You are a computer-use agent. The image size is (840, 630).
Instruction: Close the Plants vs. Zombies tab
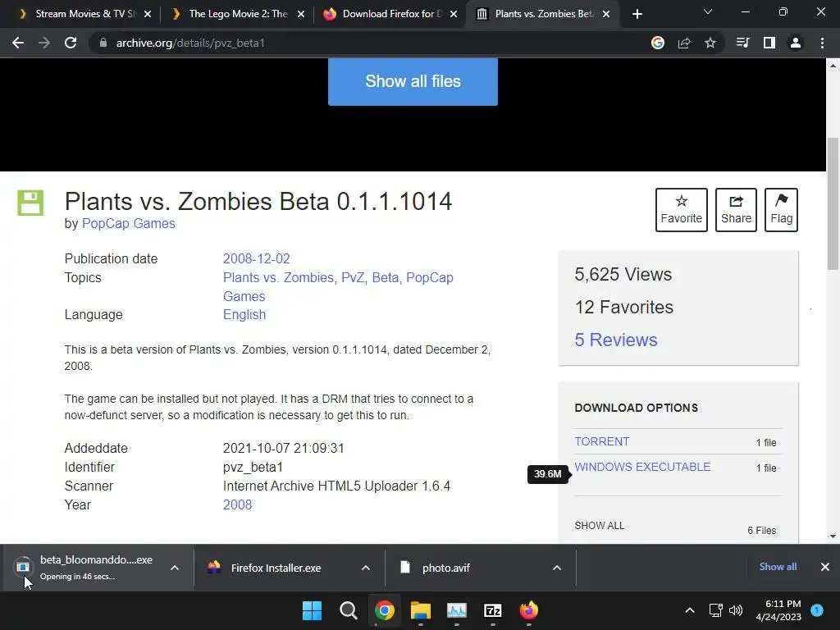[x=606, y=14]
